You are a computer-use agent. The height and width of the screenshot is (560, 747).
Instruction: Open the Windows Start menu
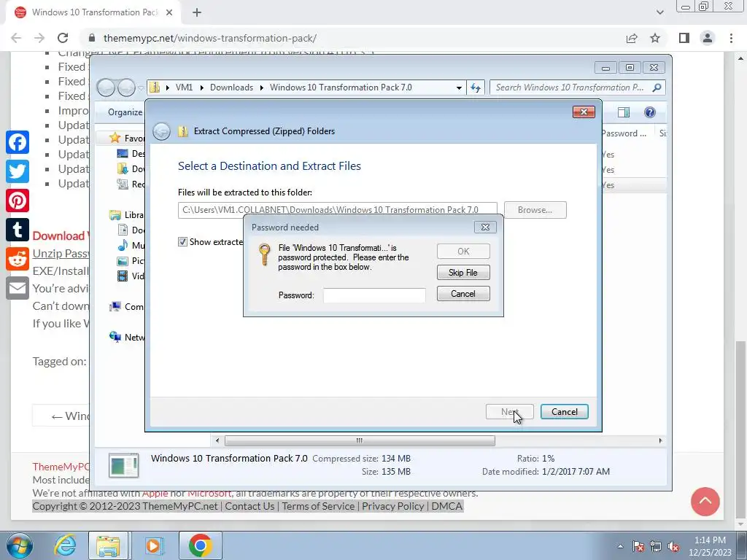pyautogui.click(x=20, y=545)
